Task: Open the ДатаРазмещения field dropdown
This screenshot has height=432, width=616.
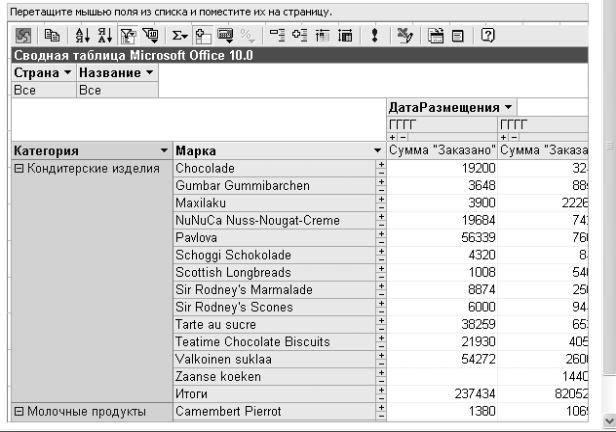Action: click(x=508, y=107)
